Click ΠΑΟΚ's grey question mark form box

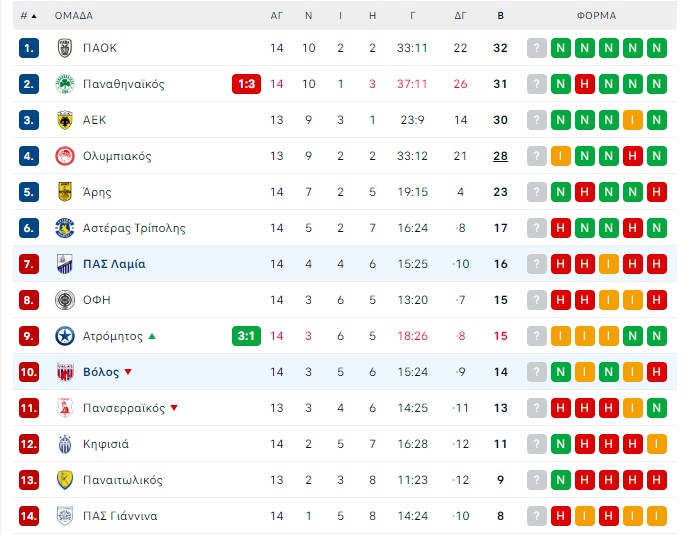tap(537, 48)
